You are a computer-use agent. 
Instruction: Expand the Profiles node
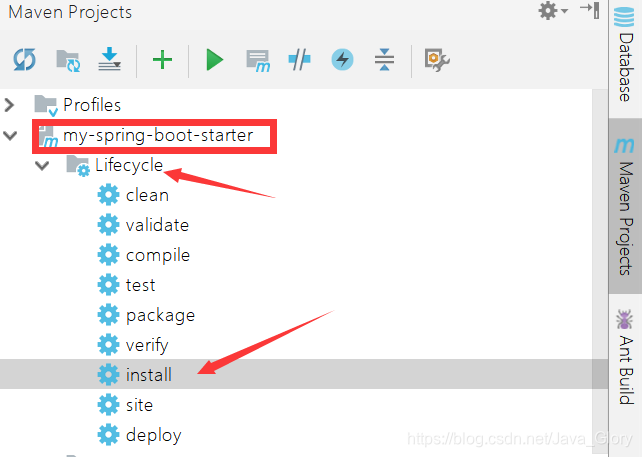[x=9, y=105]
